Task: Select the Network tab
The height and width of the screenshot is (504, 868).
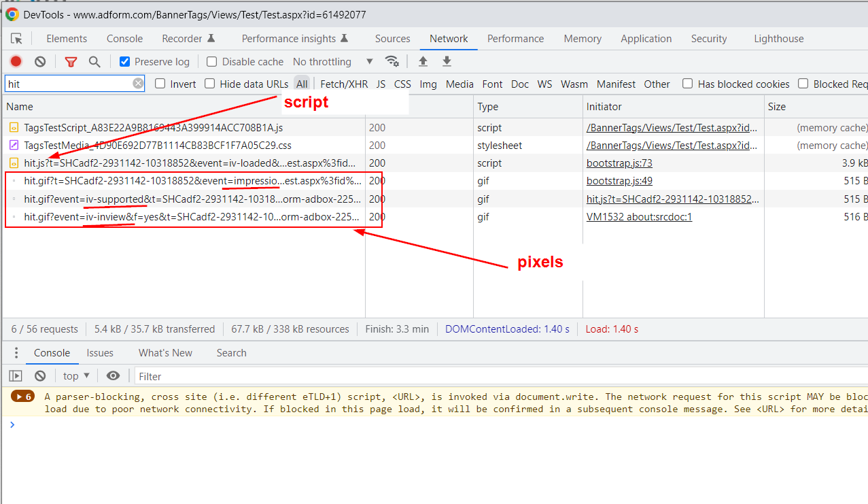Action: (x=449, y=39)
